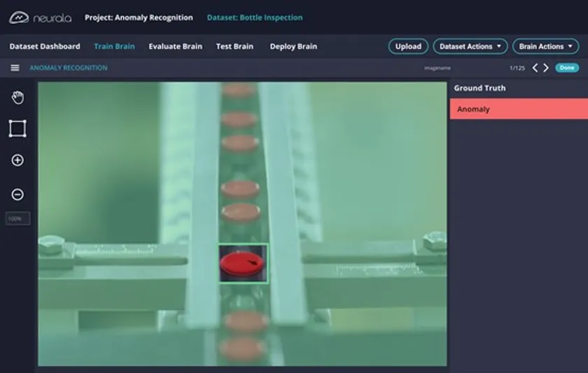The width and height of the screenshot is (588, 373).
Task: Switch to the Dataset Dashboard tab
Action: pos(45,46)
